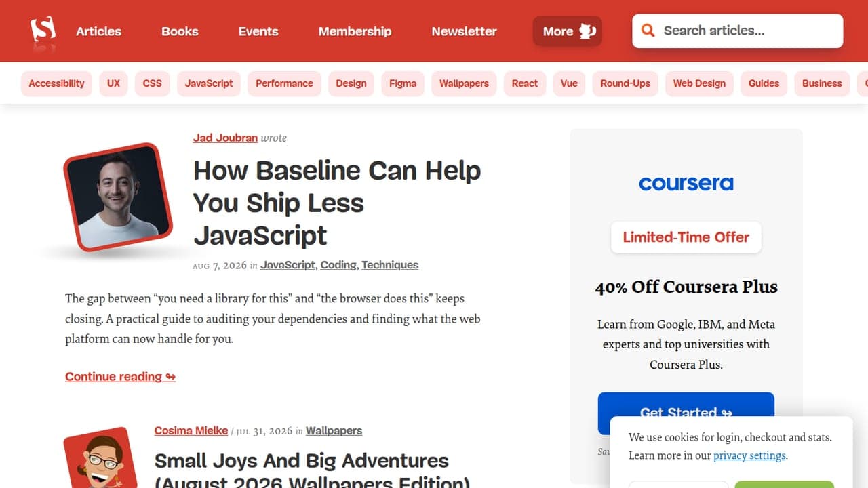
Task: Click the excerpt starting 'The gap between'
Action: pyautogui.click(x=273, y=319)
